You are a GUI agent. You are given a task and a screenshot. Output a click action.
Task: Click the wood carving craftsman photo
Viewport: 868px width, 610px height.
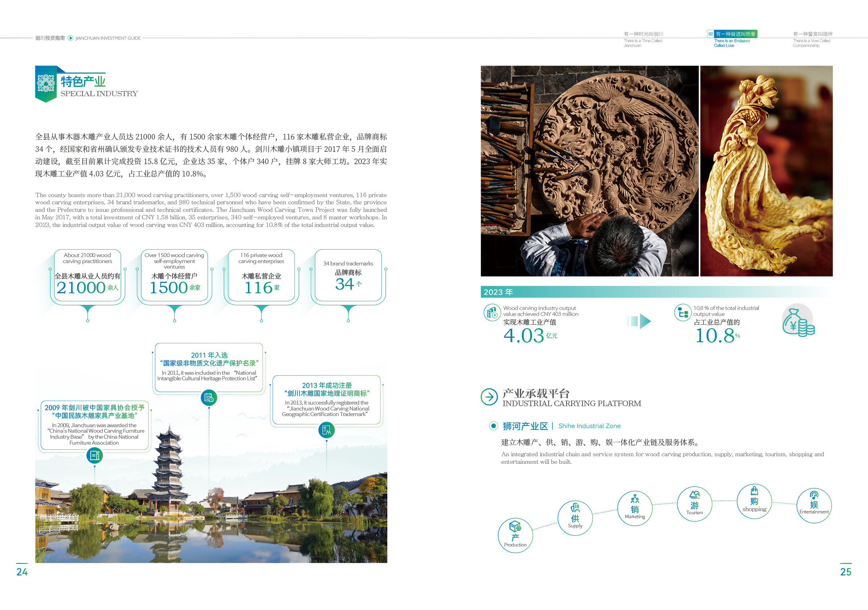pyautogui.click(x=590, y=171)
